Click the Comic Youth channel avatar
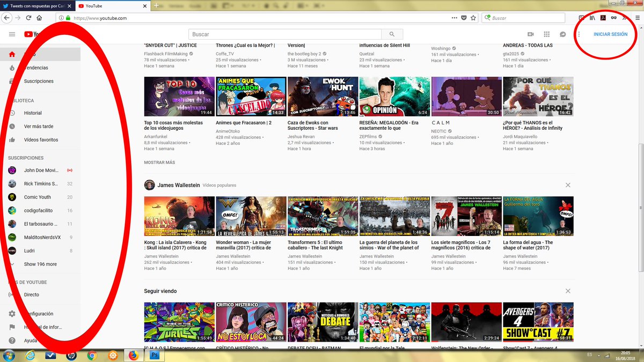 [12, 197]
